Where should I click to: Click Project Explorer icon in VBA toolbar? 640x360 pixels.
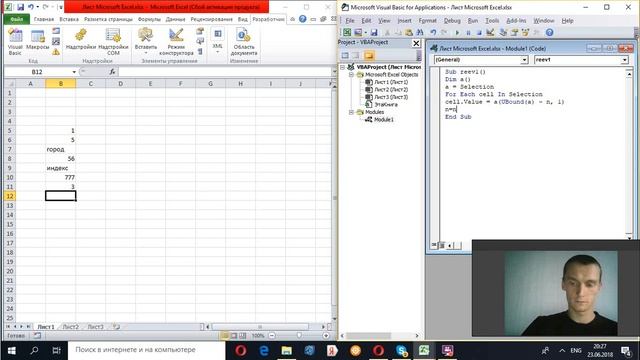pos(503,32)
